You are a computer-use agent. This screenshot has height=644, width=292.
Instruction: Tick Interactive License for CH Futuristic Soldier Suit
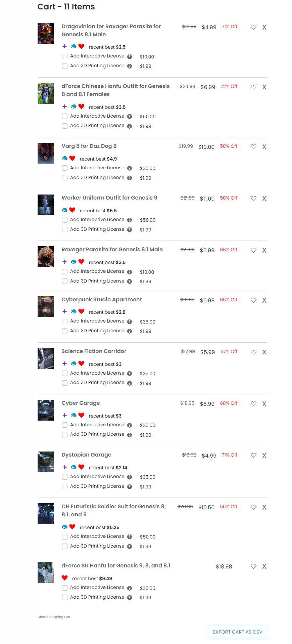tap(65, 536)
